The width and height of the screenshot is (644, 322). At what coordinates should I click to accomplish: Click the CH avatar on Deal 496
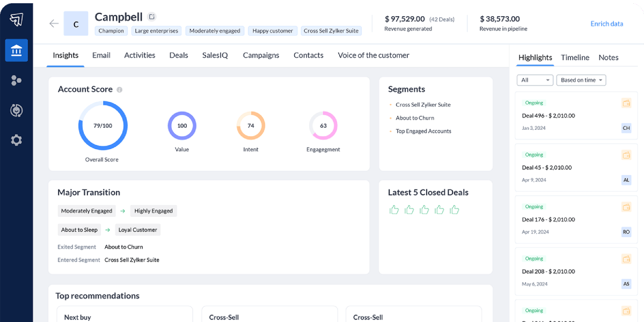626,128
